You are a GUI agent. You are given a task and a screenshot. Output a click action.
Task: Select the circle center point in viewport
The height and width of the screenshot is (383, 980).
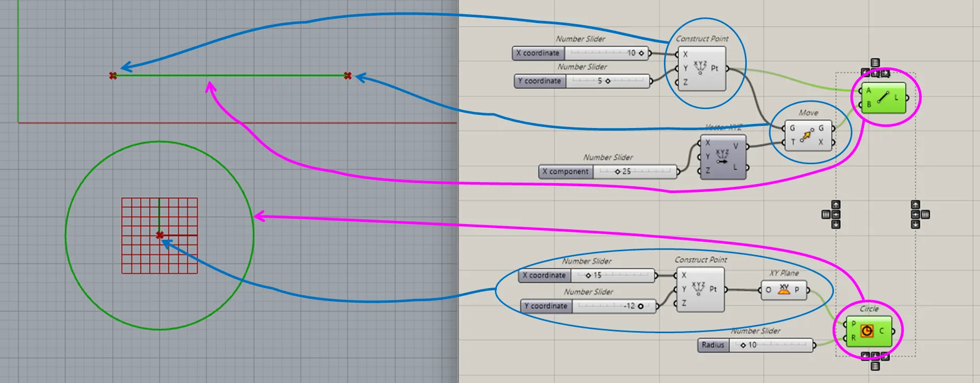(x=160, y=236)
